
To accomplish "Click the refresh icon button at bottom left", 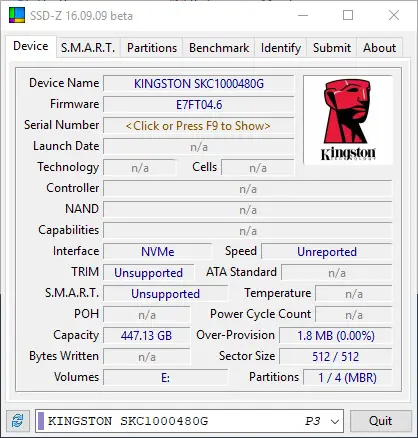I will coord(17,421).
